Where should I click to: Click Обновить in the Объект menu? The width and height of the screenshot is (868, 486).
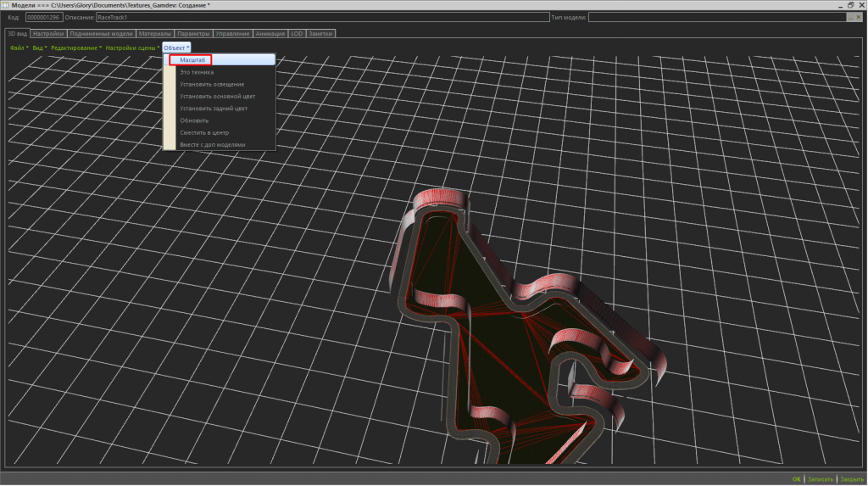coord(194,120)
